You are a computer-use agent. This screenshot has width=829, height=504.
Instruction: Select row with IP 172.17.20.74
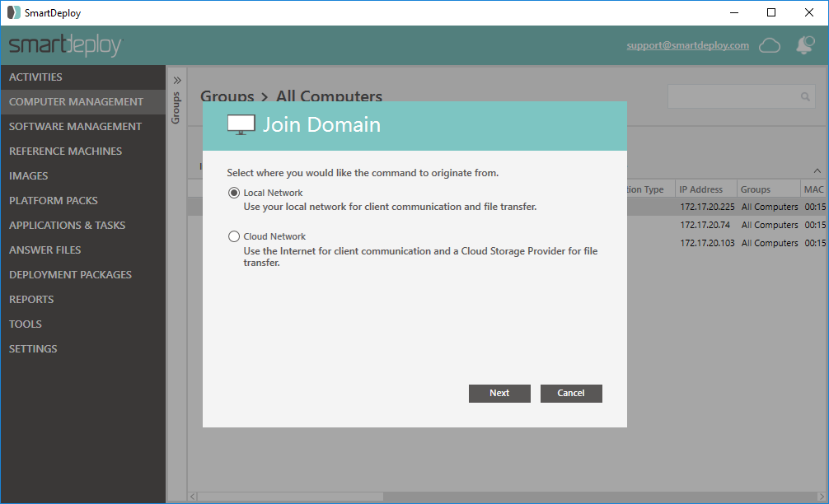pyautogui.click(x=705, y=225)
